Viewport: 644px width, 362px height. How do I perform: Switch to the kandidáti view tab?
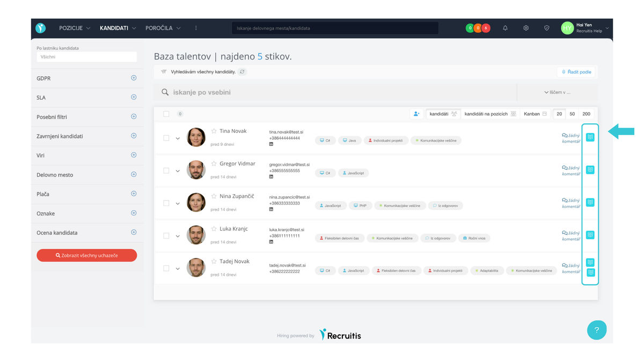(x=443, y=114)
